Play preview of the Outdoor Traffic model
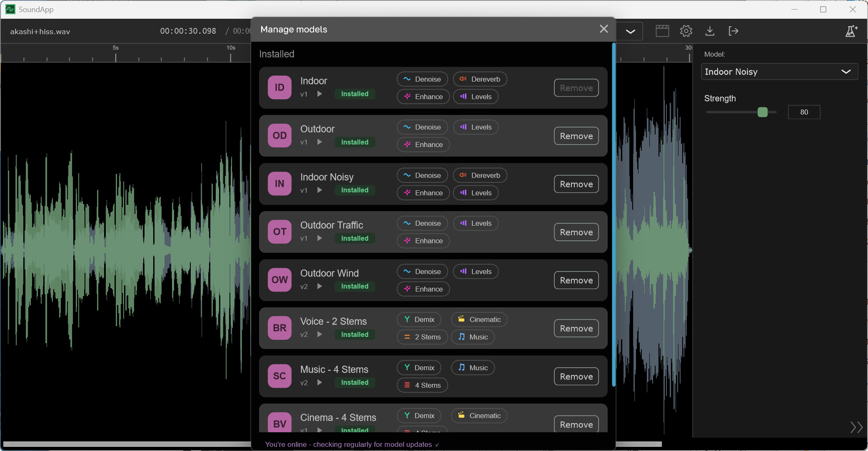The width and height of the screenshot is (868, 451). pos(319,238)
